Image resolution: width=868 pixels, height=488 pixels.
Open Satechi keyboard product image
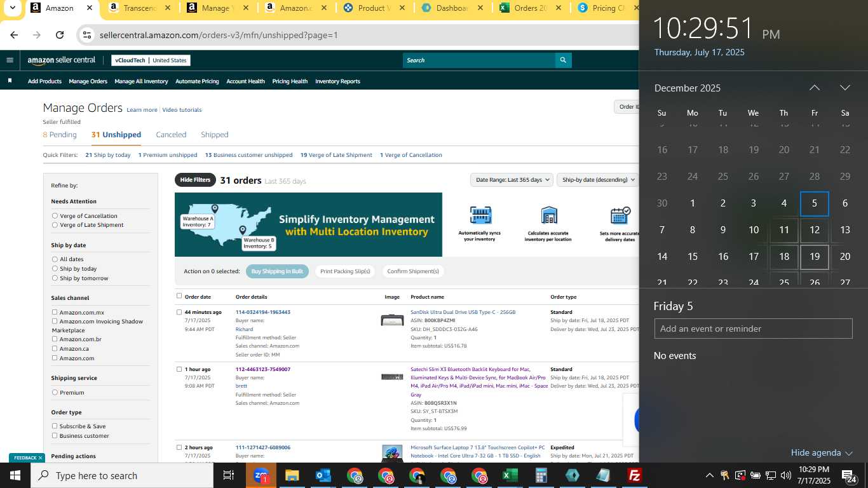click(x=392, y=377)
